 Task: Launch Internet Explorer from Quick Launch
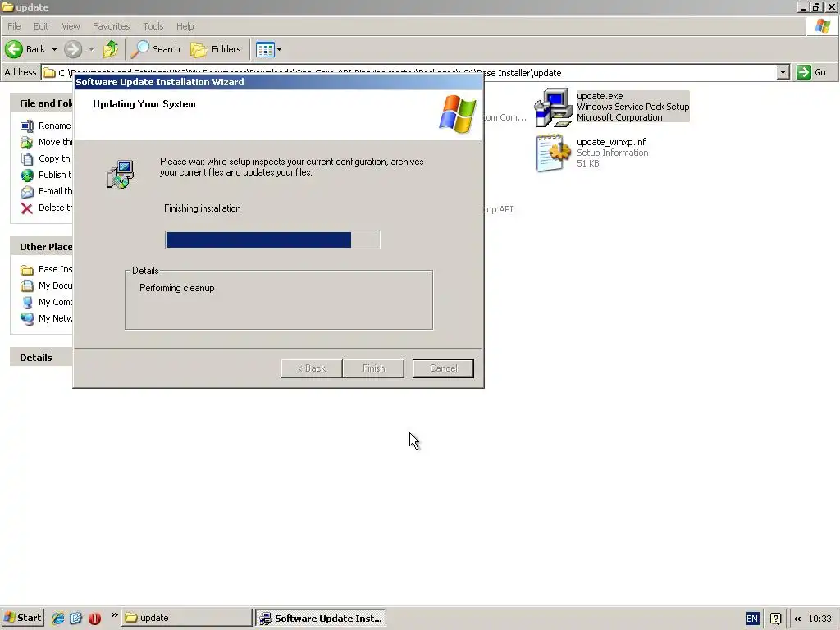click(x=58, y=619)
